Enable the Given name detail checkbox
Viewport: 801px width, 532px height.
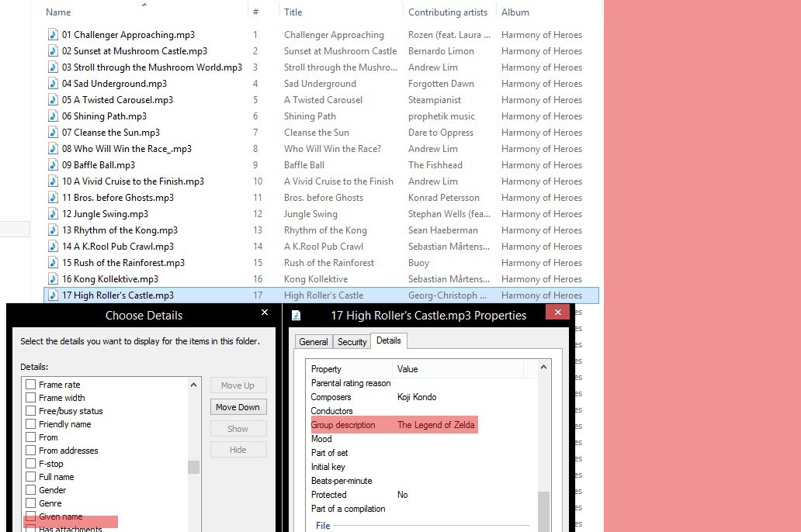[30, 516]
